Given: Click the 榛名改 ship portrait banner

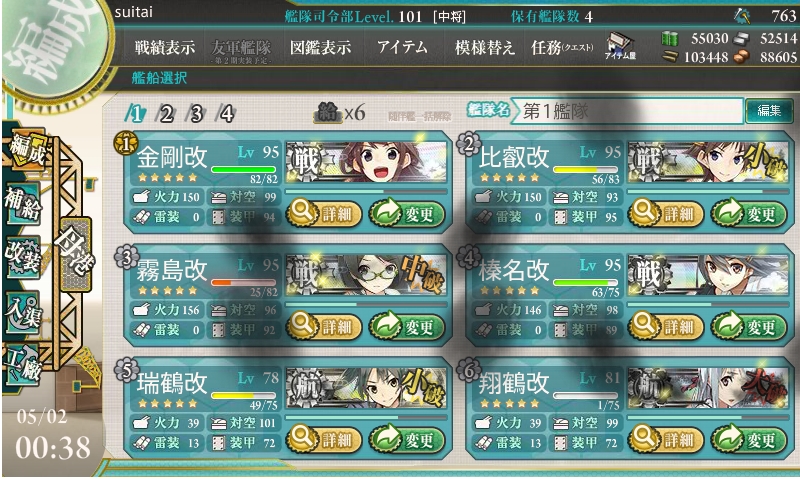Looking at the screenshot, I should [708, 274].
